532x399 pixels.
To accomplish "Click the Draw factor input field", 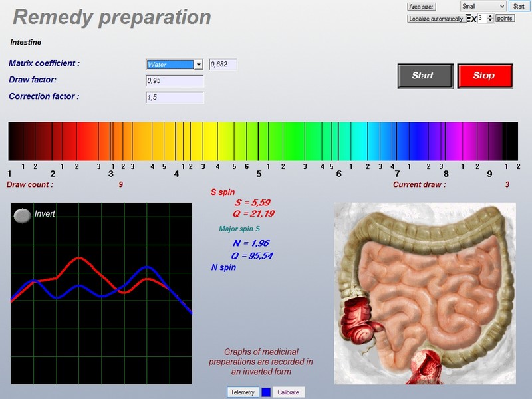I will point(174,81).
